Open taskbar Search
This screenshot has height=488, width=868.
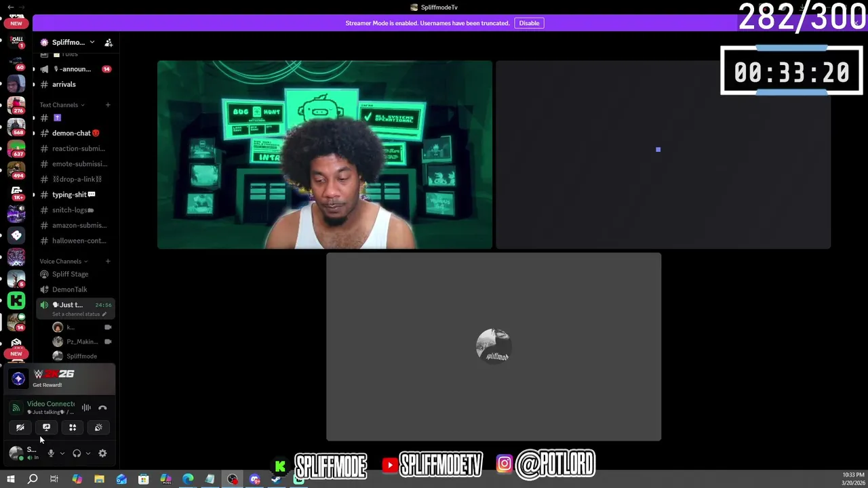pos(33,480)
